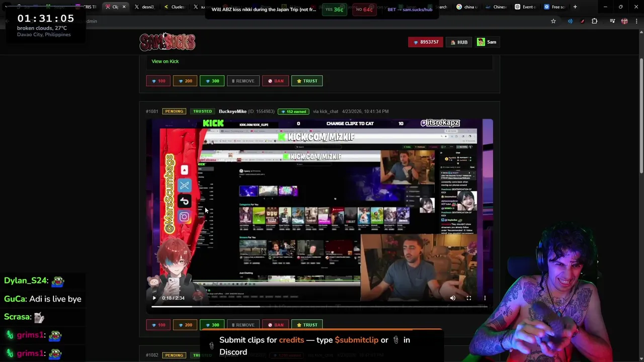Award 300 credits beneath the #1081 video
The image size is (644, 362).
[x=212, y=325]
